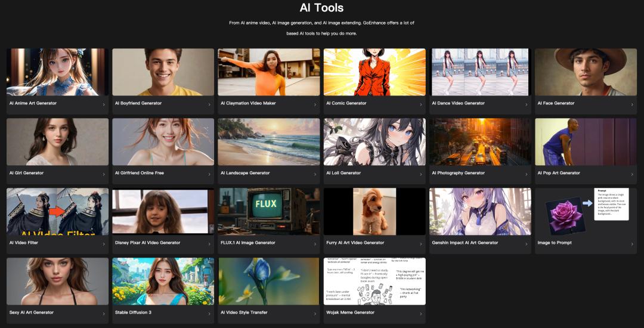The image size is (644, 328).
Task: Select the FLUX.1 AI Image Generator TV thumbnail
Action: tap(268, 211)
